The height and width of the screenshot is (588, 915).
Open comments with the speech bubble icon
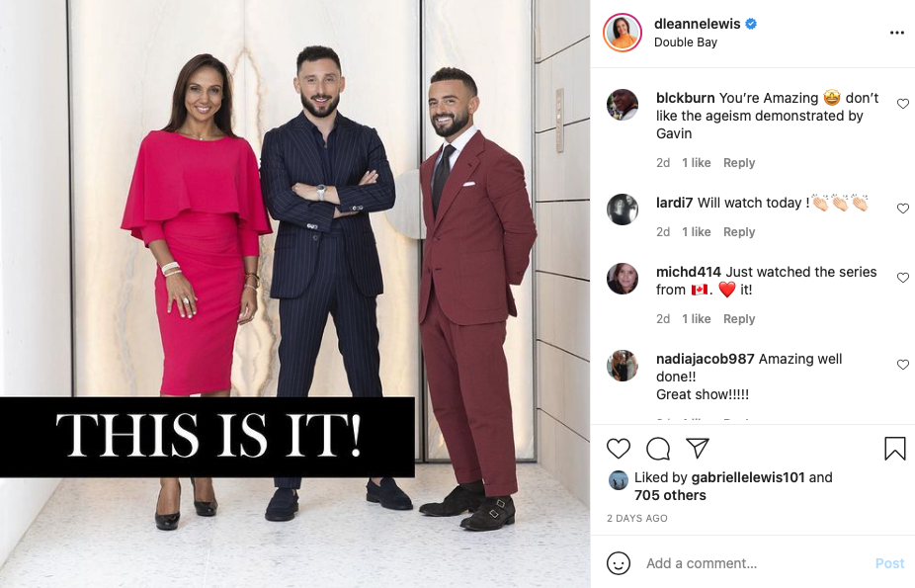coord(658,449)
